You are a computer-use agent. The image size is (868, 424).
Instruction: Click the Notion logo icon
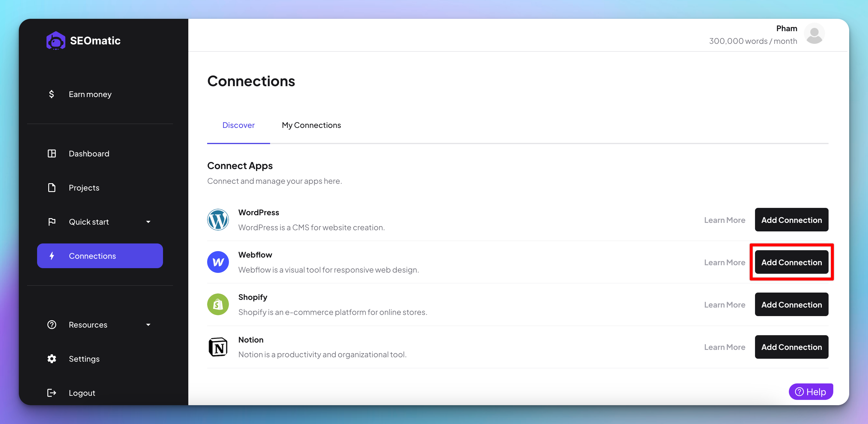218,347
